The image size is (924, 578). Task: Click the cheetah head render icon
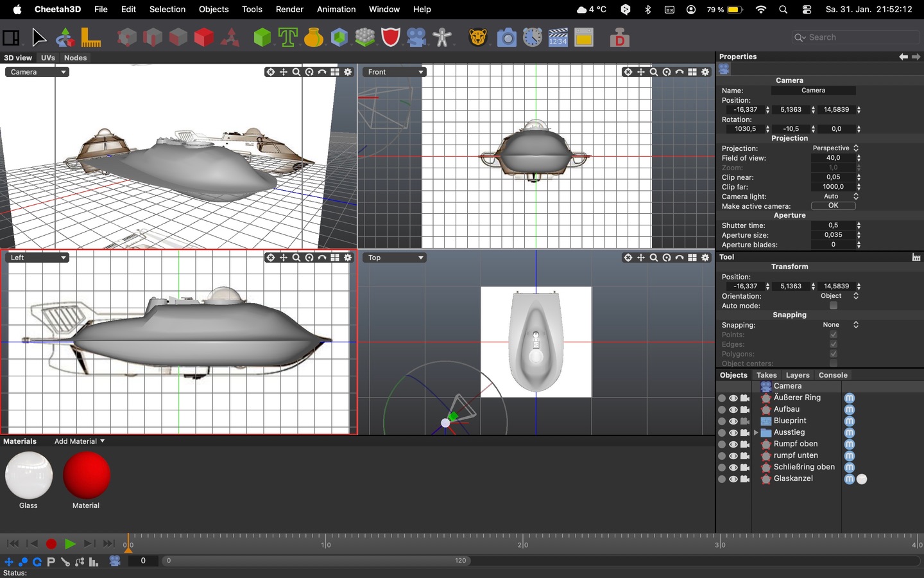[x=478, y=38]
